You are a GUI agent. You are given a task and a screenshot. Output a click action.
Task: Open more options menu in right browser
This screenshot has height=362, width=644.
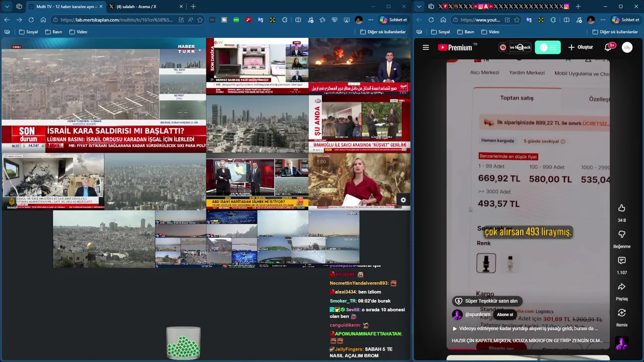click(603, 20)
